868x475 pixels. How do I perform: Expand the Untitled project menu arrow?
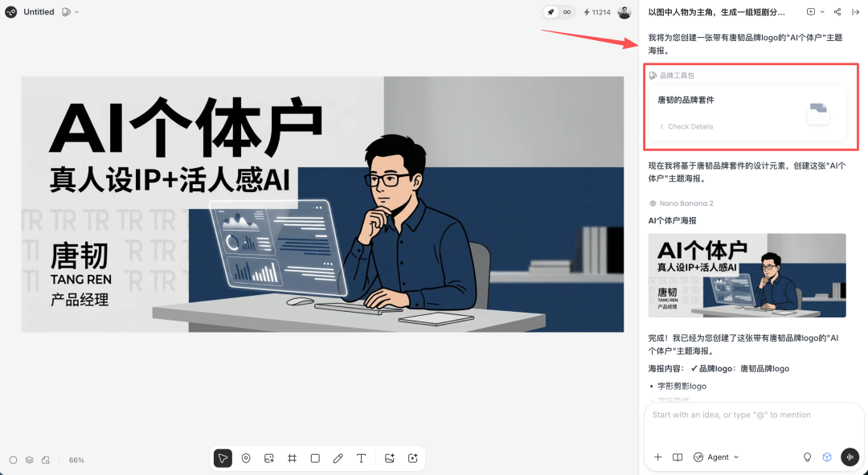(x=76, y=12)
